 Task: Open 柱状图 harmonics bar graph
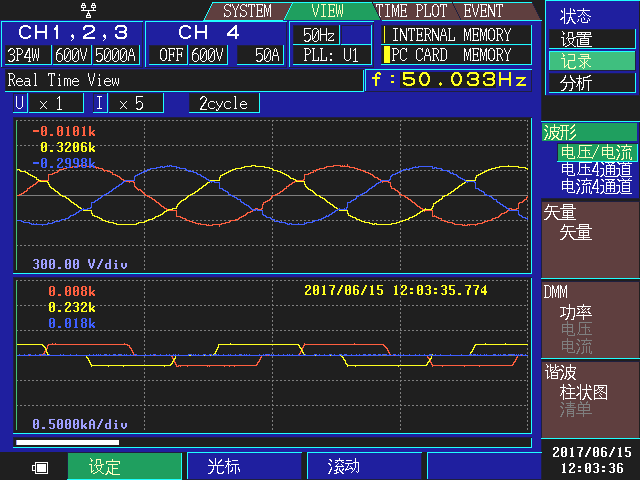click(590, 392)
